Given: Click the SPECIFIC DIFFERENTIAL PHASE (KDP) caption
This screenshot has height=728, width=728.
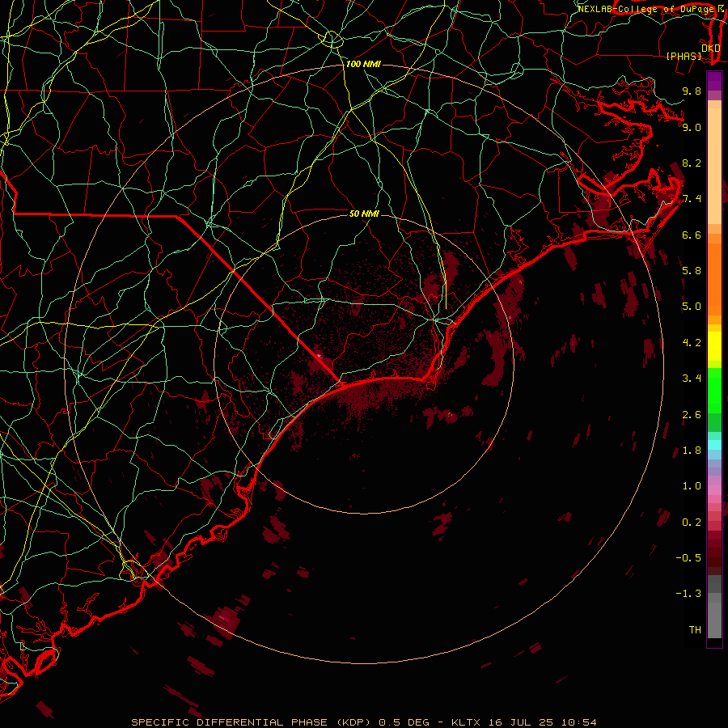Looking at the screenshot, I should [251, 722].
